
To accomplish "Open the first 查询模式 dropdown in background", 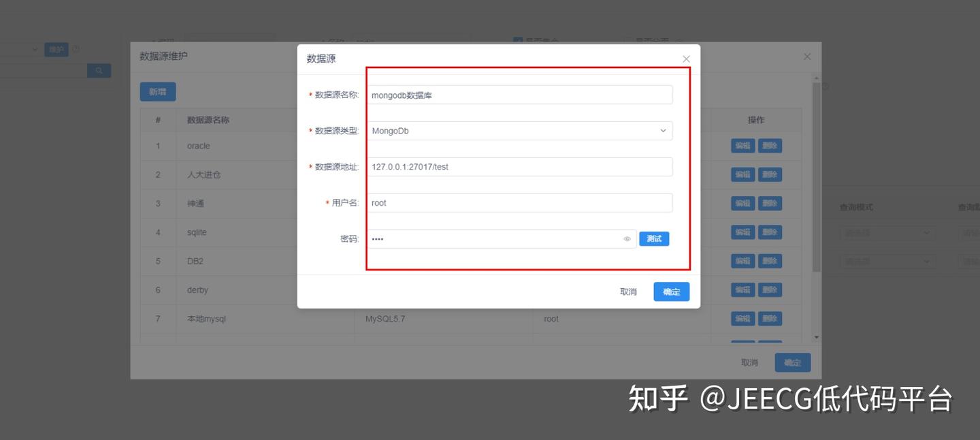I will coord(887,233).
